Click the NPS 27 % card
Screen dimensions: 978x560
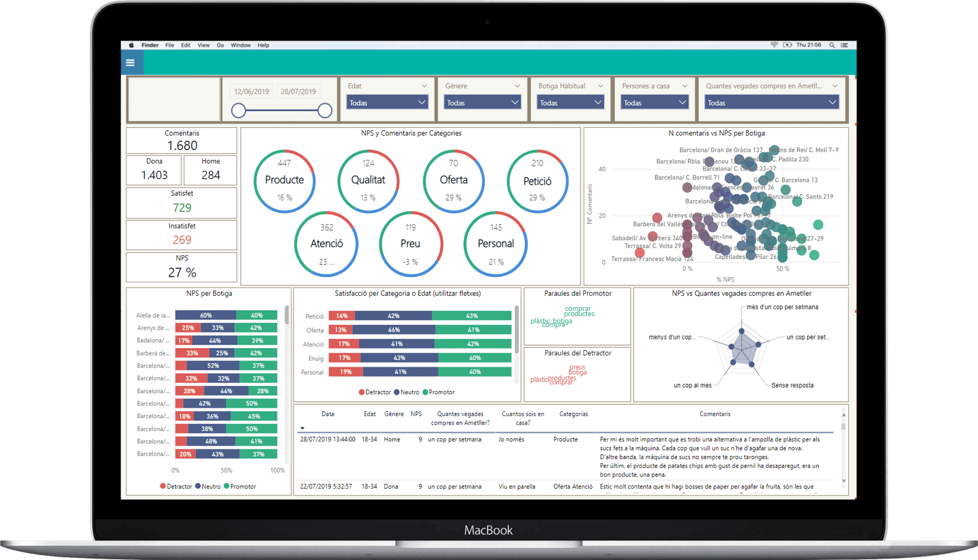pos(181,267)
